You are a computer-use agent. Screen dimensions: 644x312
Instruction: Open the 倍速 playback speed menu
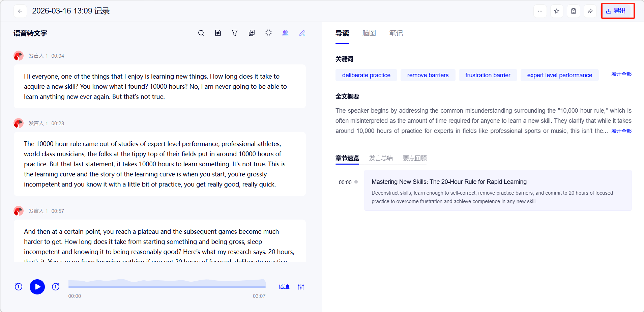tap(284, 287)
